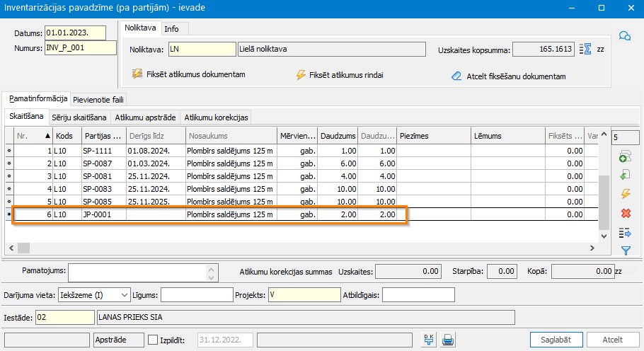
Task: Click the DK postings icon
Action: pyautogui.click(x=429, y=340)
